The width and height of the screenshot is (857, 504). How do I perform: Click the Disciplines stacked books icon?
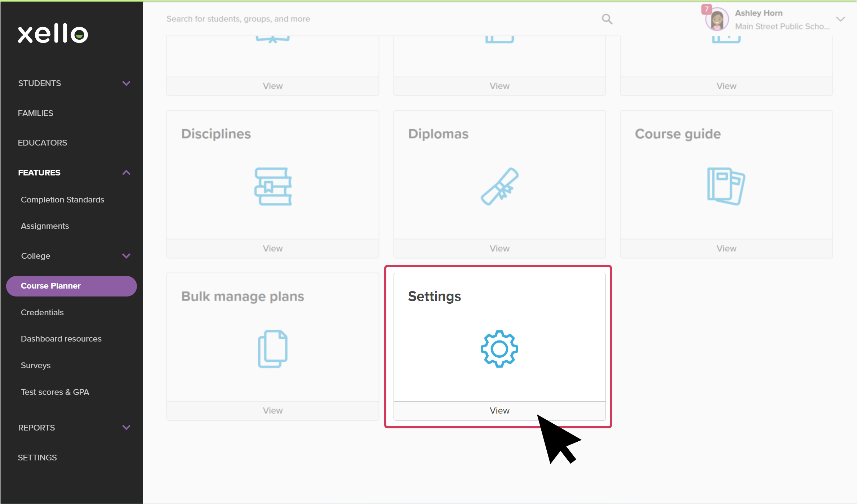pos(273,186)
